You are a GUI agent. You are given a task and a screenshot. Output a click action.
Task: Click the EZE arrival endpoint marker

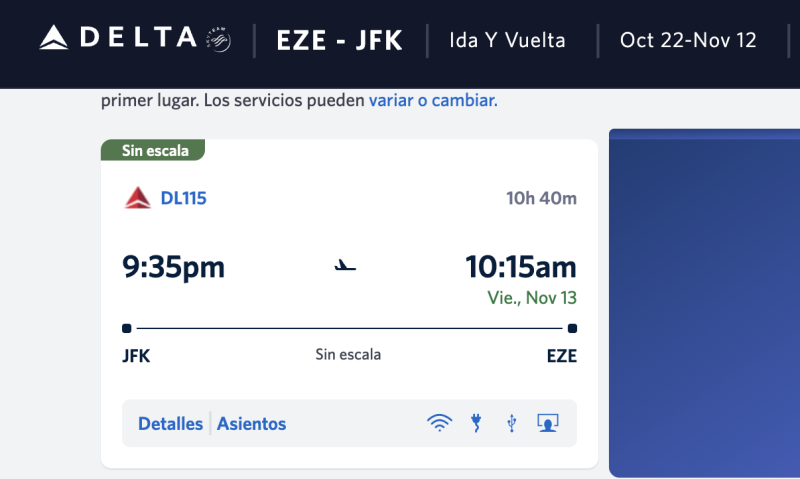click(x=572, y=328)
